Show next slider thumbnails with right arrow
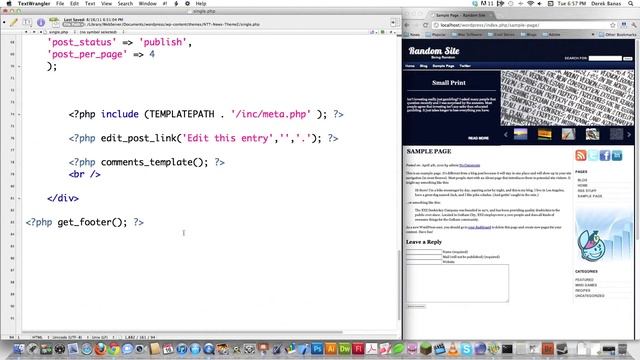640x360 pixels. click(x=629, y=134)
